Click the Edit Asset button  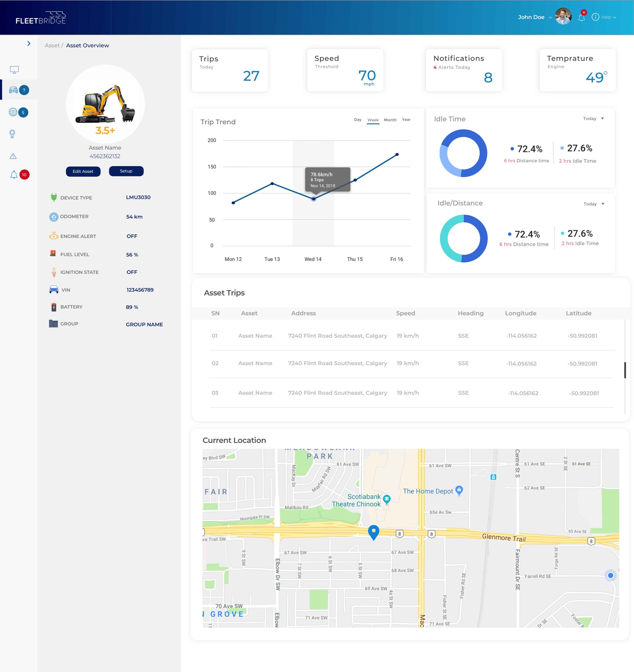[83, 171]
